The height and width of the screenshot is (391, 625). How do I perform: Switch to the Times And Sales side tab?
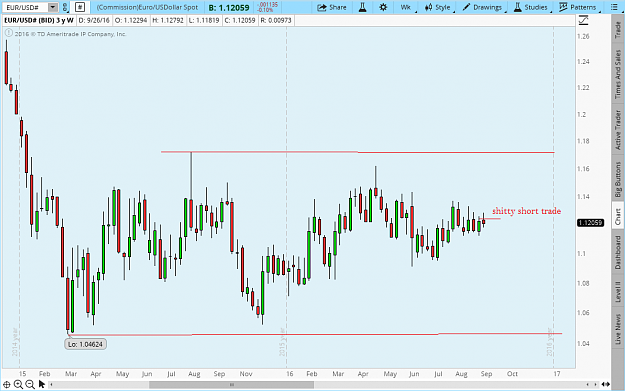[x=618, y=74]
